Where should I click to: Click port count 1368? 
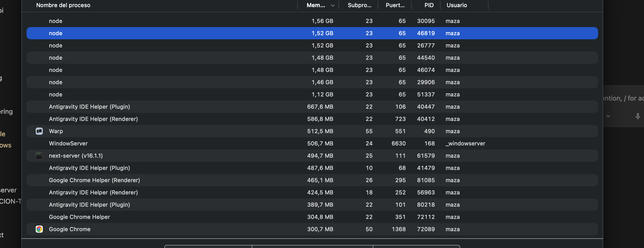pos(398,229)
